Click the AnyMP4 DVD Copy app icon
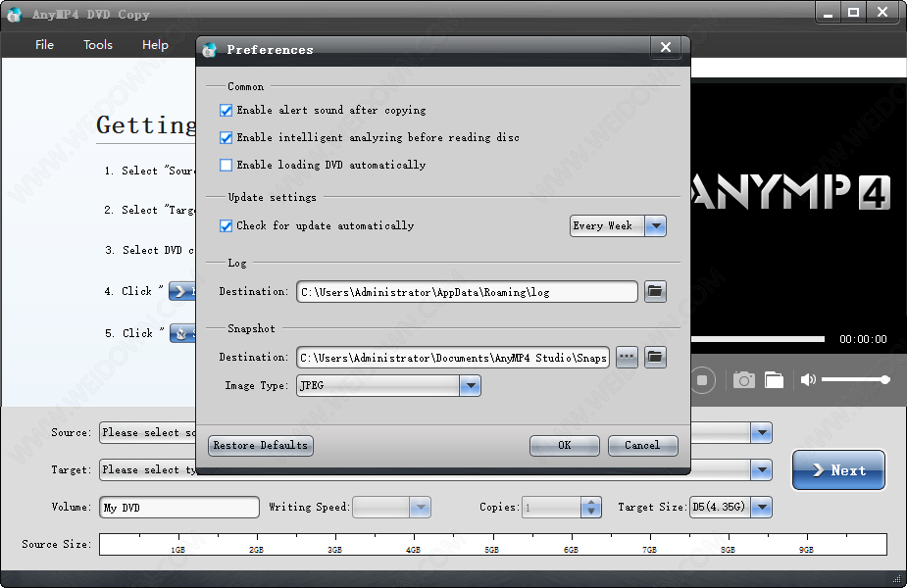 point(14,15)
